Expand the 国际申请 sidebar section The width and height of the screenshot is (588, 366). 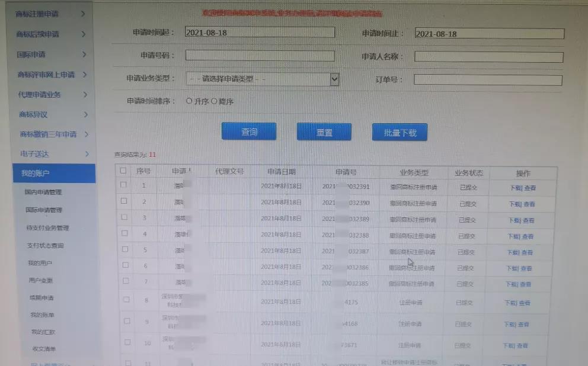point(84,54)
